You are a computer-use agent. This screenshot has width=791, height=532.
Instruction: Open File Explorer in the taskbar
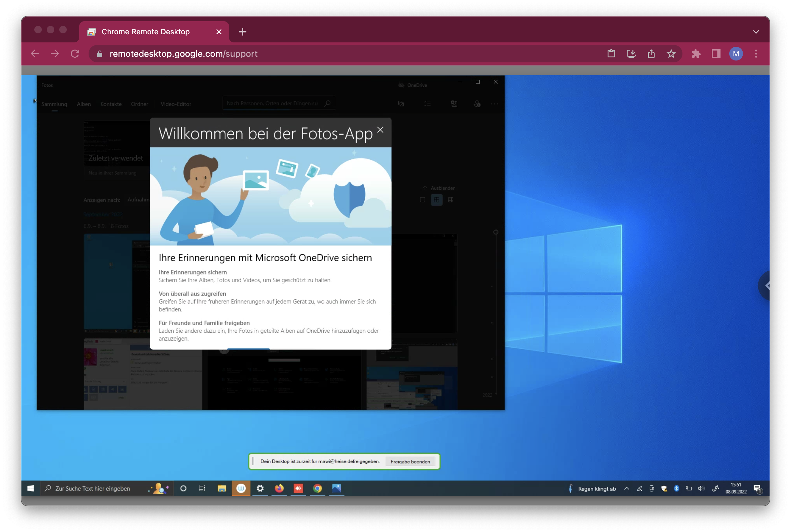(221, 488)
